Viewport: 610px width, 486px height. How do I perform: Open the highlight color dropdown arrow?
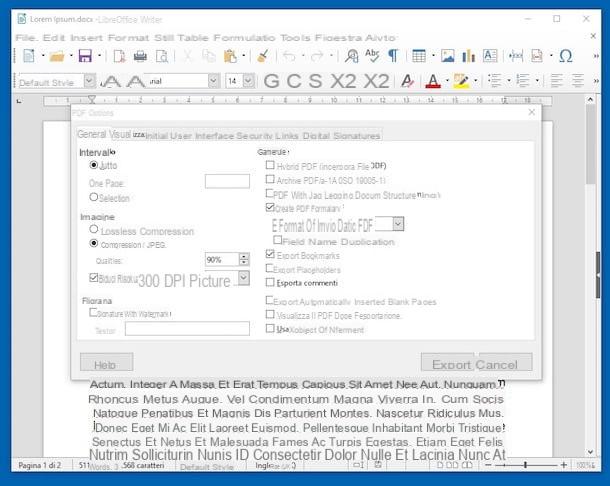(x=476, y=81)
